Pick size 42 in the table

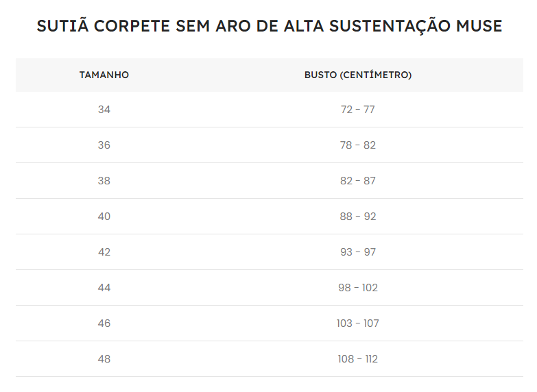click(x=104, y=252)
